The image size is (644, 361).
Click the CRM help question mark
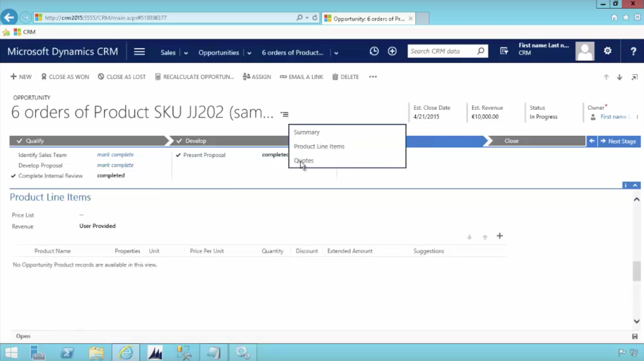[633, 51]
